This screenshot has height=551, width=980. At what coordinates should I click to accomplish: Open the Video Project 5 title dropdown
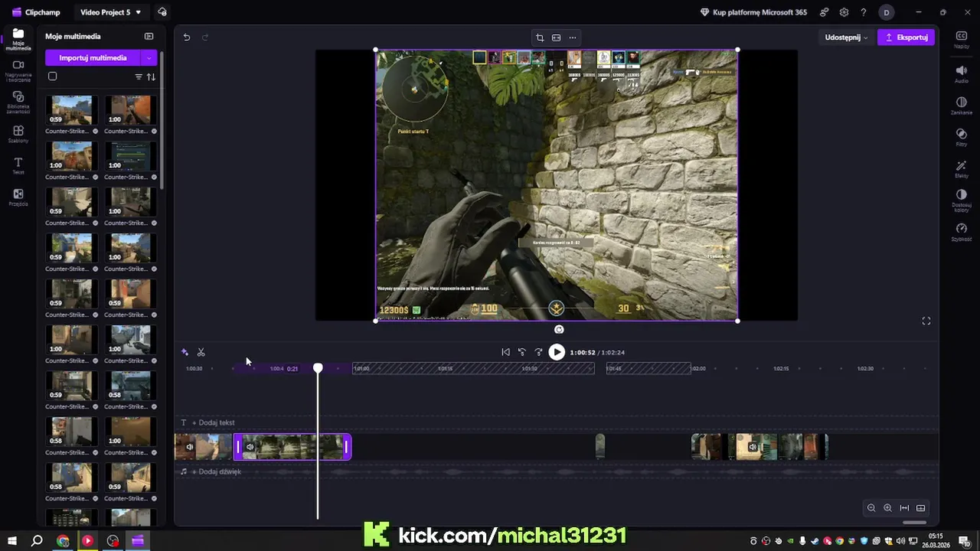(x=111, y=12)
